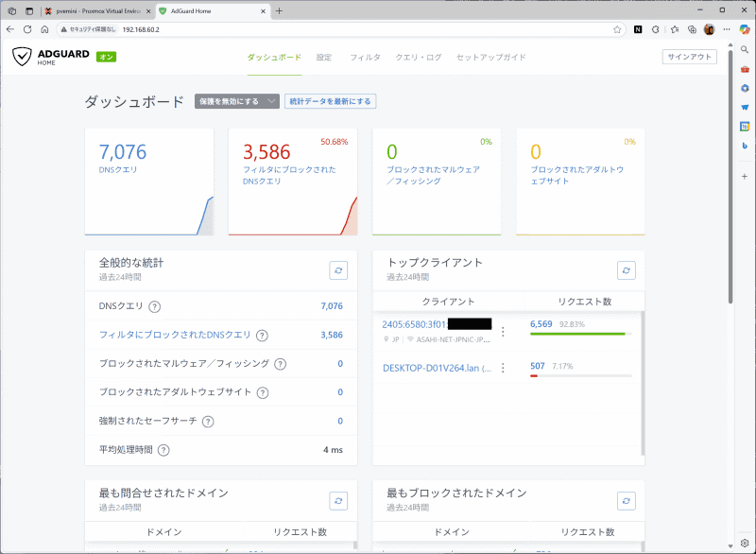Refresh the 最もブロックされたドメイン panel
756x554 pixels.
coord(627,501)
